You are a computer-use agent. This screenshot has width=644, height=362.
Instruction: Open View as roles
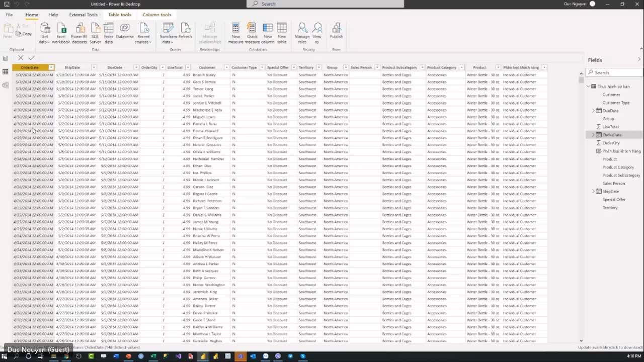317,33
